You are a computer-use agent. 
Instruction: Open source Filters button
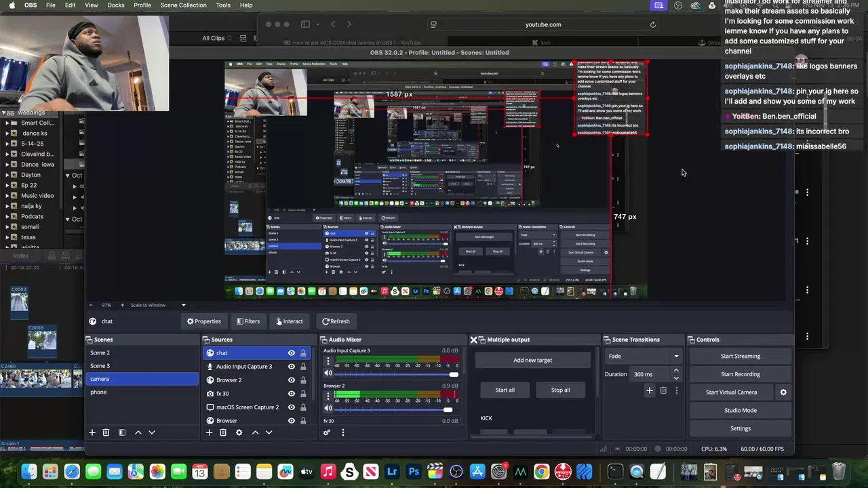[x=248, y=321]
